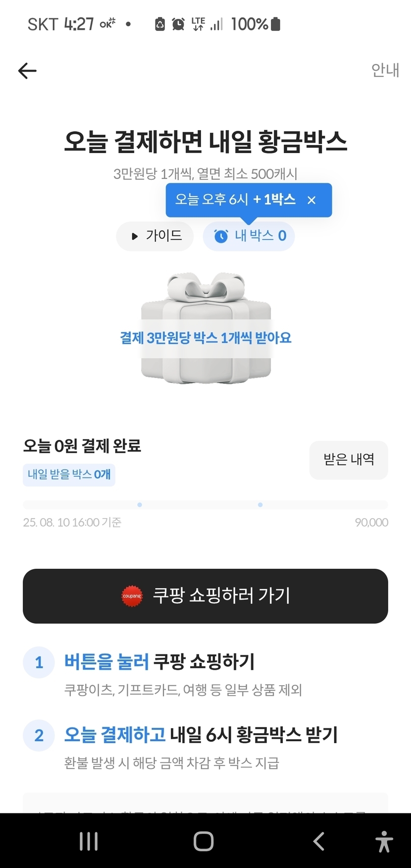
Task: Tap step 2 number circle
Action: coord(39,735)
